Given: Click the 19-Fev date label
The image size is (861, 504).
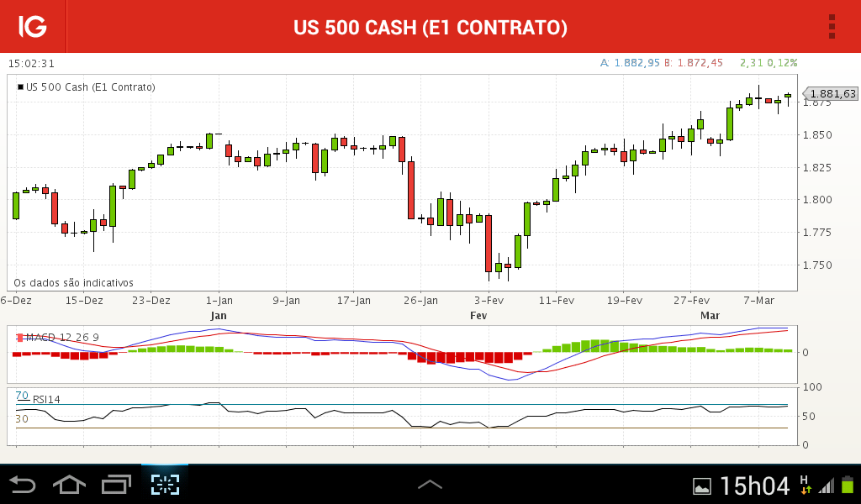Looking at the screenshot, I should (625, 301).
